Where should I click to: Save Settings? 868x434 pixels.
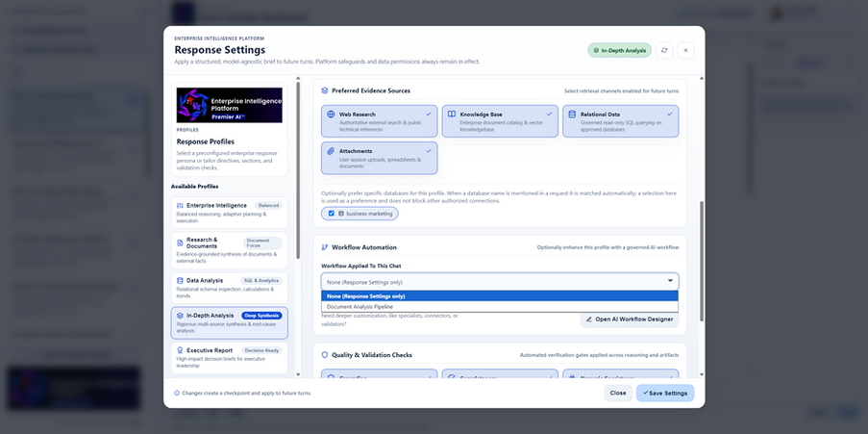click(665, 393)
